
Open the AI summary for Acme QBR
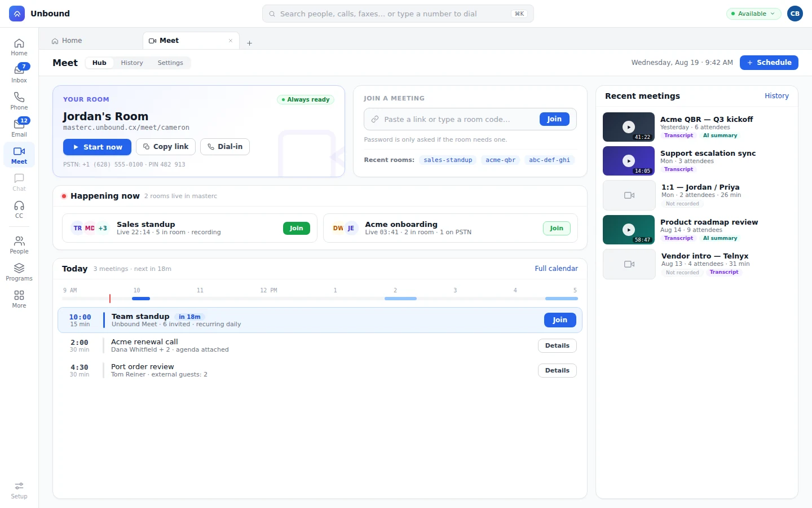click(x=720, y=135)
